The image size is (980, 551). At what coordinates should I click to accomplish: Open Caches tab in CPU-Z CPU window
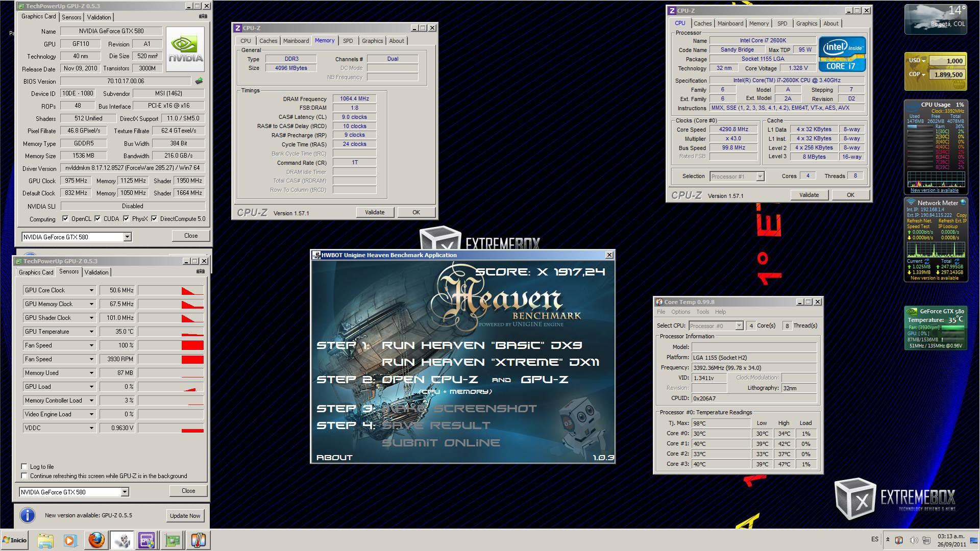coord(702,23)
